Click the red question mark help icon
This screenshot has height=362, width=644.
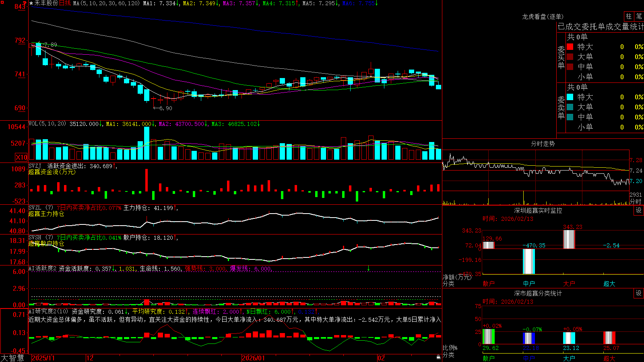(25, 4)
